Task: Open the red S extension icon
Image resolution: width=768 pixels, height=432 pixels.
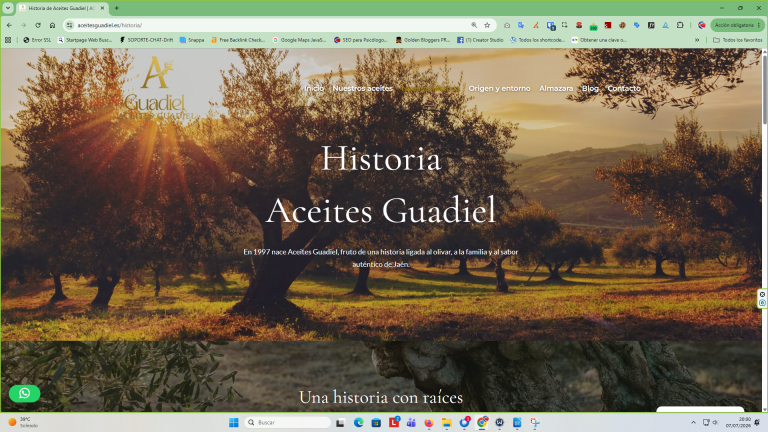Action: pos(579,25)
